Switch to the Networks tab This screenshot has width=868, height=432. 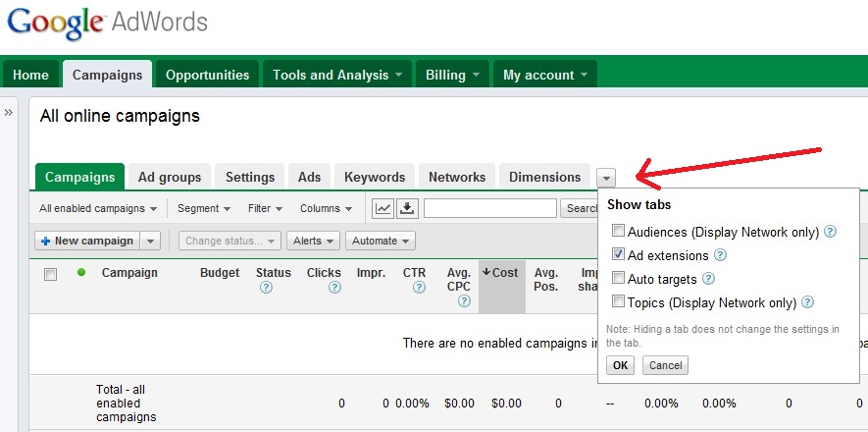[x=457, y=178]
